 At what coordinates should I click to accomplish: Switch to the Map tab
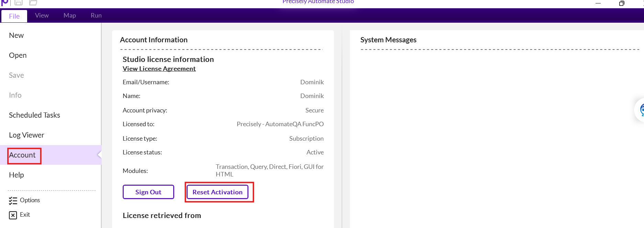(70, 15)
